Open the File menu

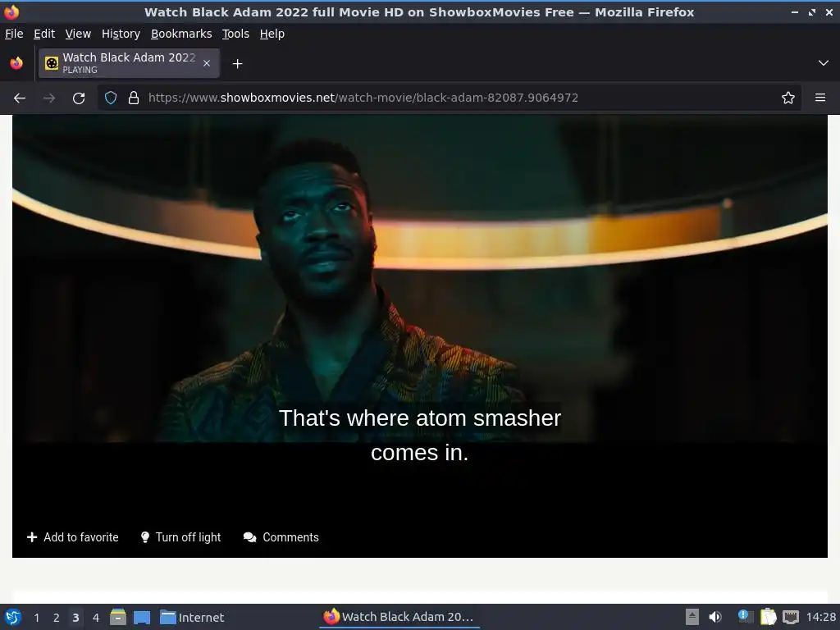pos(14,34)
